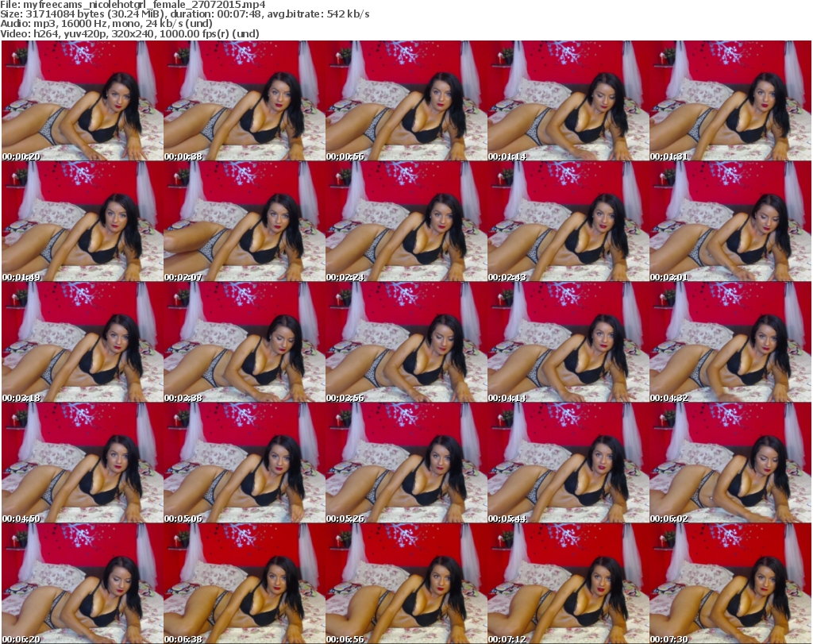
Task: Click the thumbnail frame stamped 00:07:30
Action: [730, 584]
